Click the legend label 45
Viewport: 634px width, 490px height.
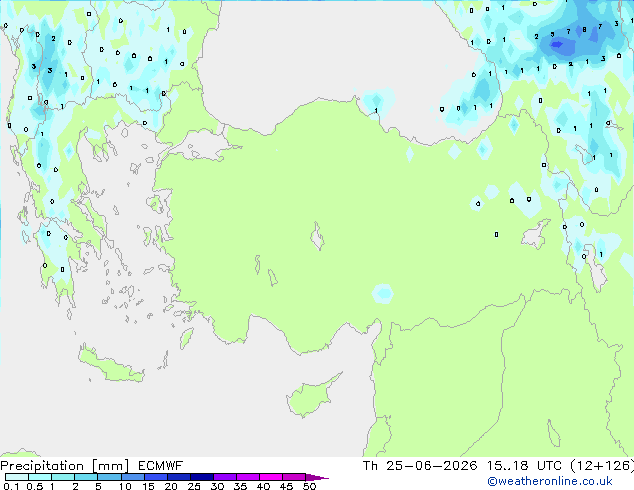point(286,486)
